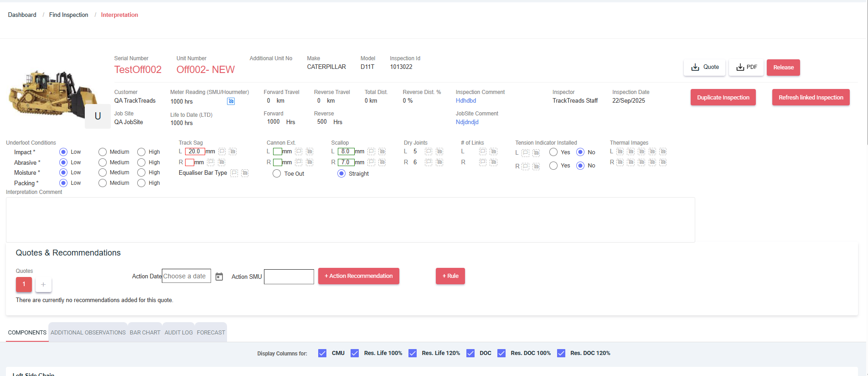Click the Meter Reading photo icon
This screenshot has height=376, width=868.
pos(231,101)
